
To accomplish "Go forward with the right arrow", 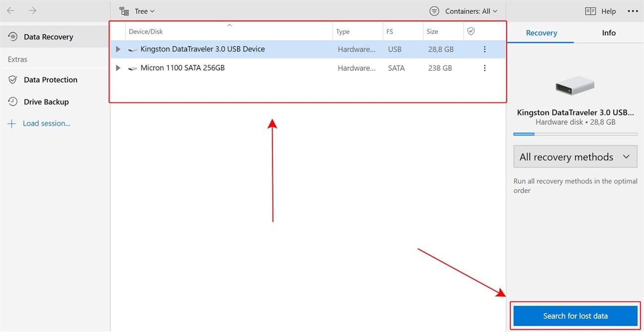I will coord(33,10).
